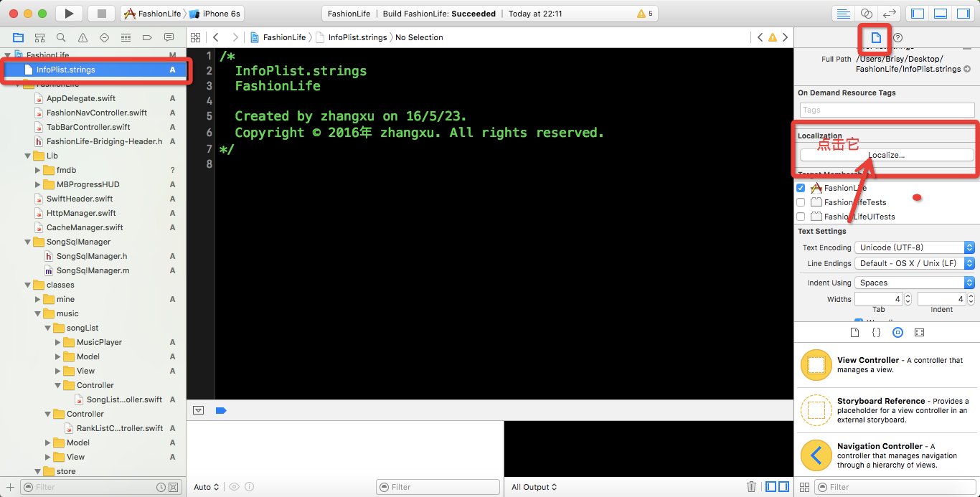Check FashionLifeTests target membership
This screenshot has height=497, width=980.
[x=801, y=202]
